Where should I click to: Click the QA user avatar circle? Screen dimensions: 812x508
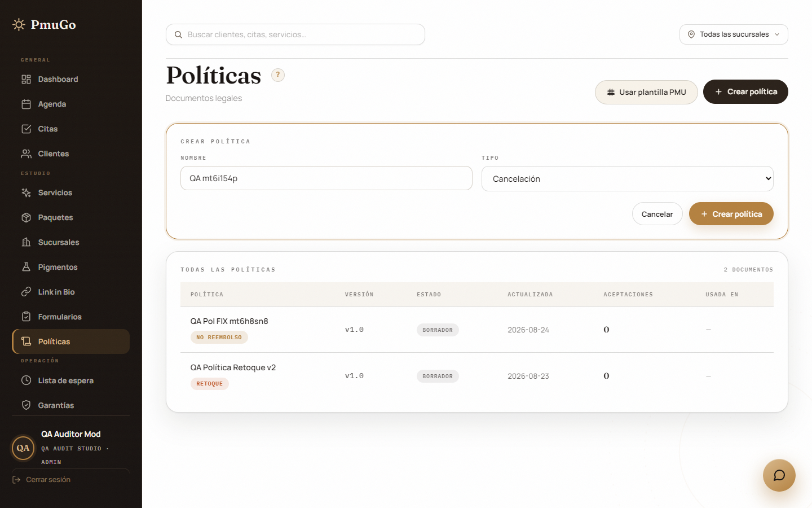23,448
